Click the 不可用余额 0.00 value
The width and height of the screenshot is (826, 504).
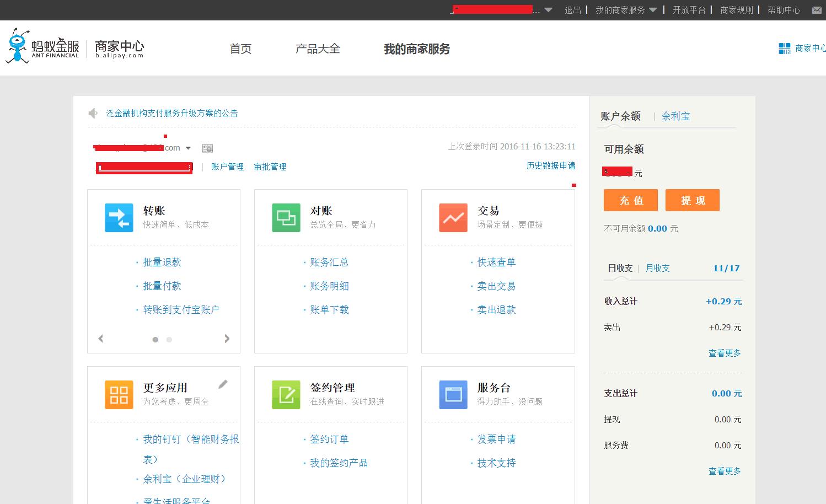pos(657,228)
